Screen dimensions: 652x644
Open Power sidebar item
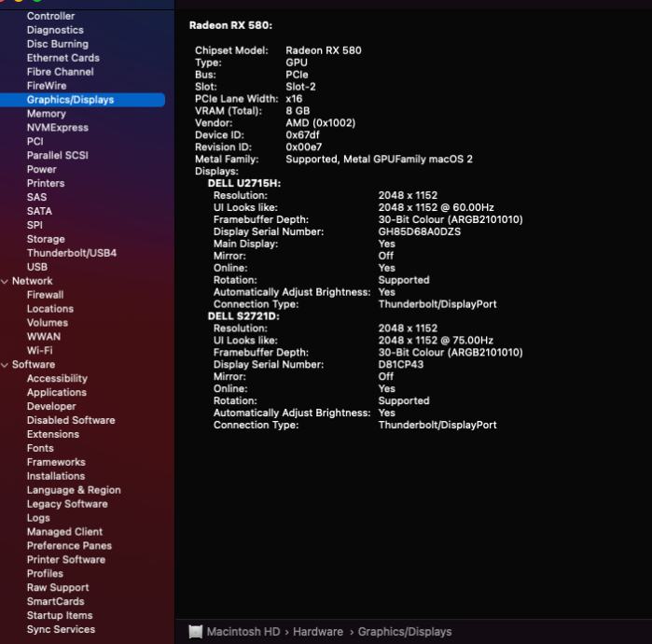point(42,169)
